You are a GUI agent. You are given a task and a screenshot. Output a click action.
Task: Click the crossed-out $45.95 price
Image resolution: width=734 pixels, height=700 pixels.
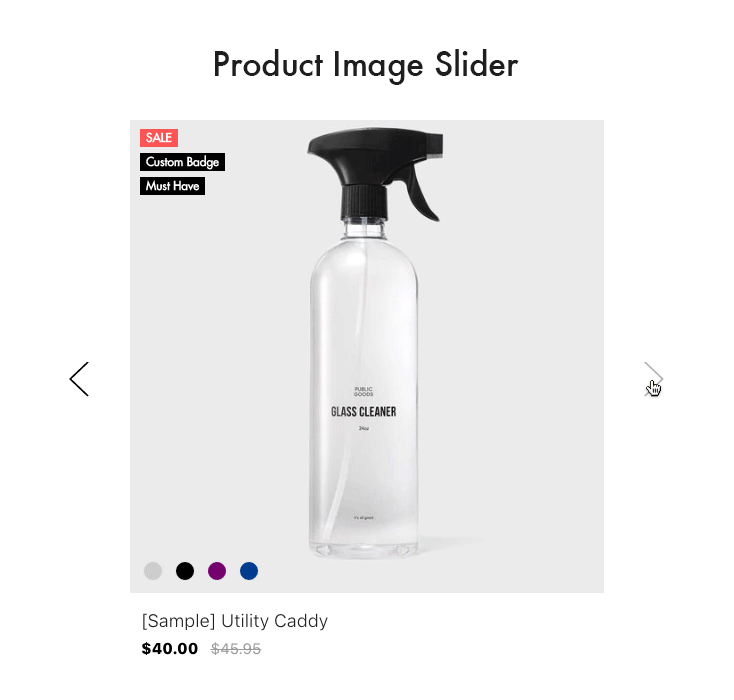[235, 648]
